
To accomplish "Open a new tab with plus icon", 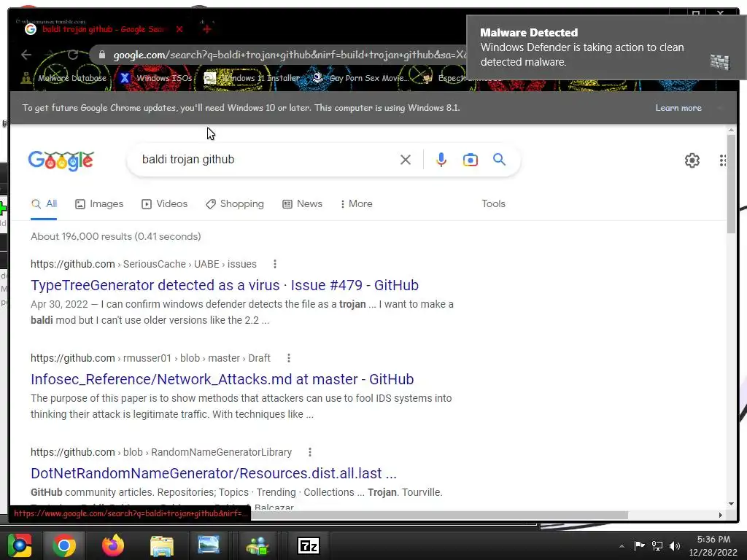I will 206,29.
